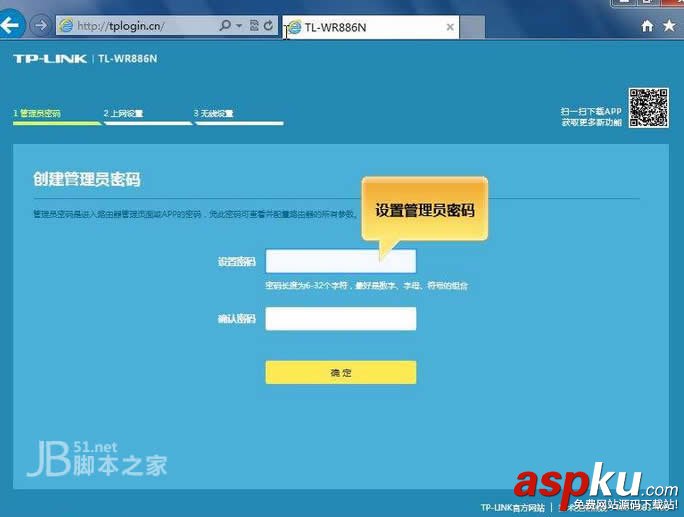Viewport: 684px width, 517px height.
Task: Open the address bar dropdown arrow
Action: [x=239, y=26]
